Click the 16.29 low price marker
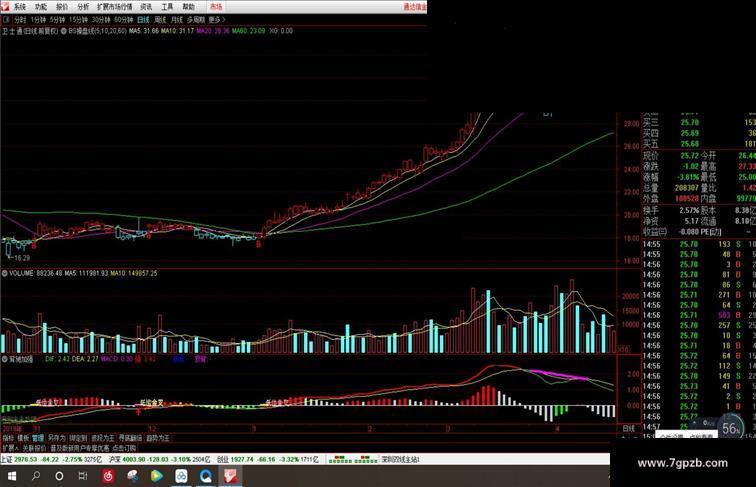The width and height of the screenshot is (756, 487). click(22, 258)
